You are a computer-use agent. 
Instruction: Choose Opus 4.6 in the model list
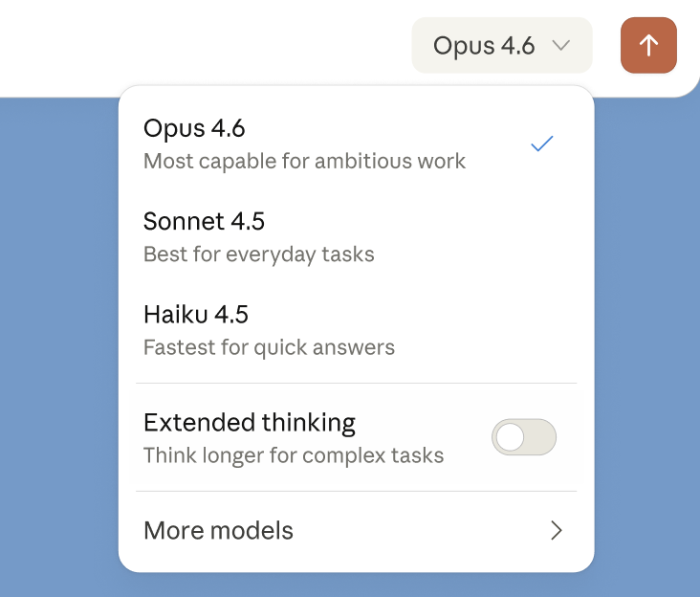(194, 128)
